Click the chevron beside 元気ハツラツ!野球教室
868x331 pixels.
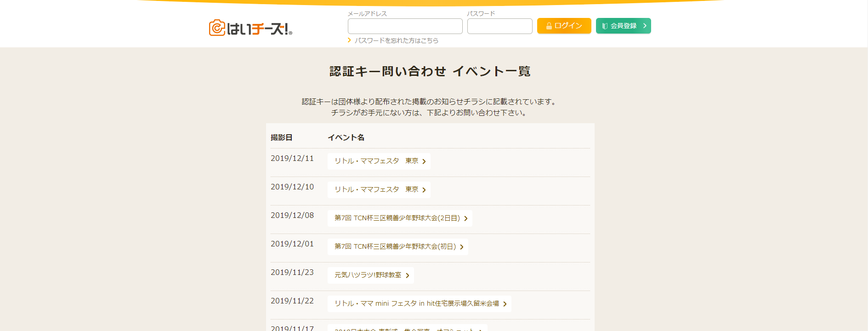click(407, 275)
